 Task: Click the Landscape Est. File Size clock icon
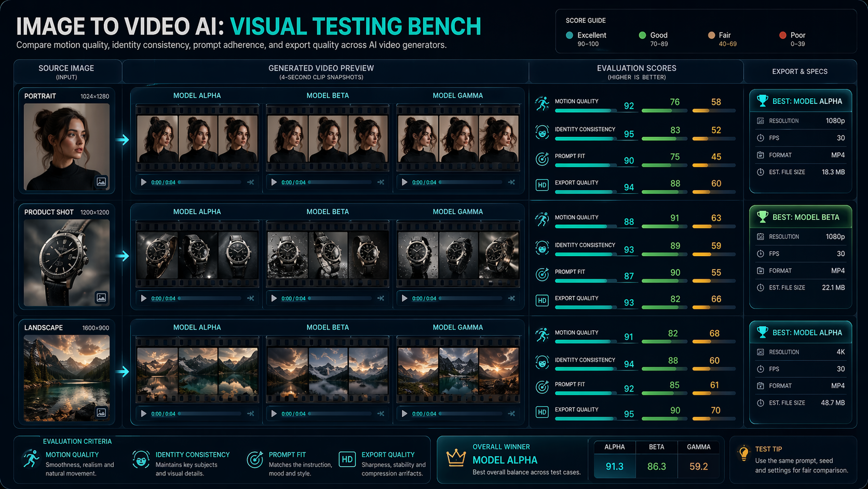coord(761,403)
